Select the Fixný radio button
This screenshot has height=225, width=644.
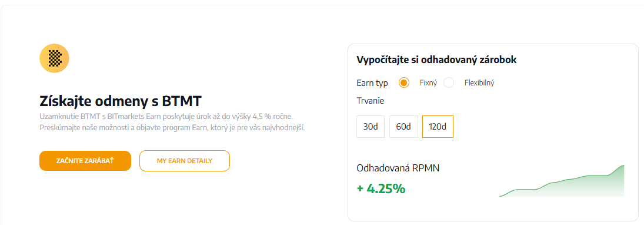tap(404, 82)
